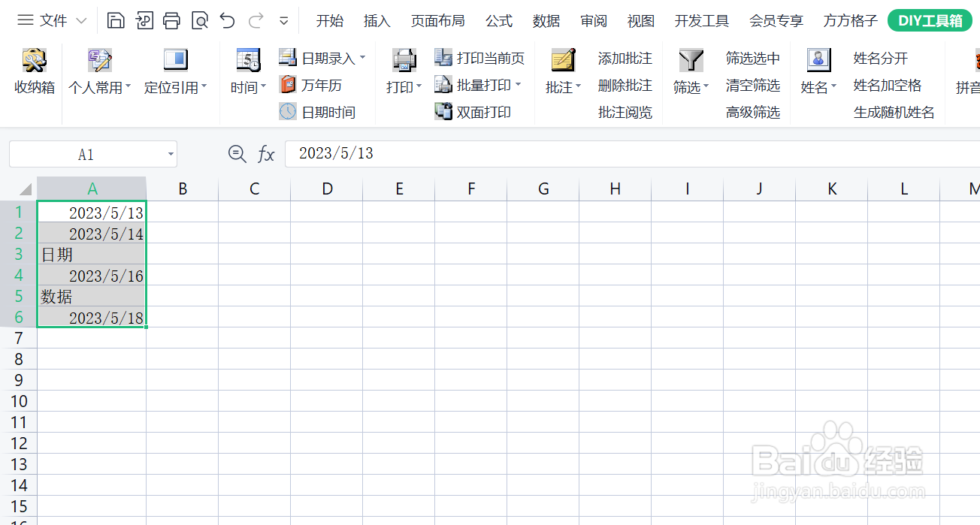Click the save-as icon next to Save
The image size is (980, 525).
144,20
